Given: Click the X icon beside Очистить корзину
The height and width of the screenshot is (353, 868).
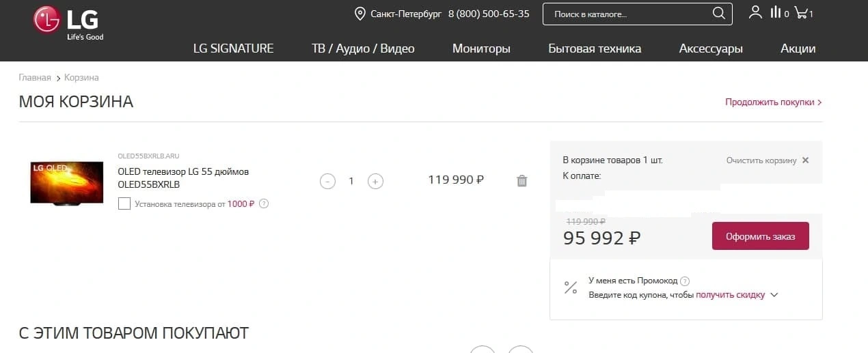Looking at the screenshot, I should (x=805, y=160).
